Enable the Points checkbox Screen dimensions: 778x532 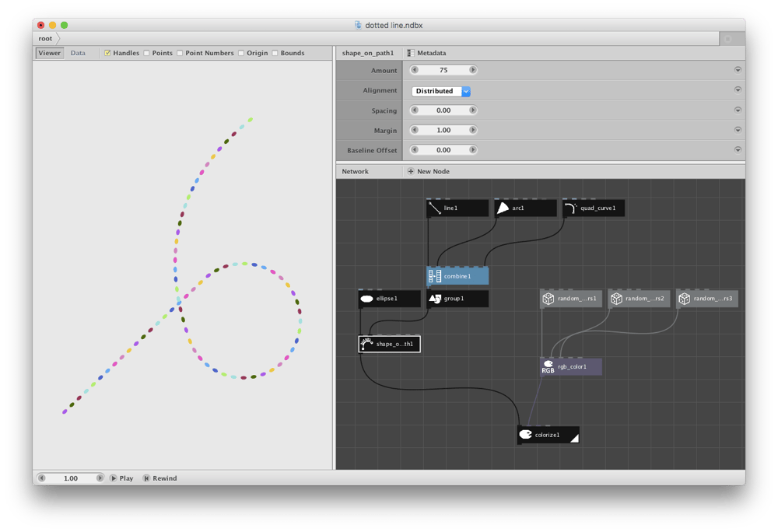(146, 53)
